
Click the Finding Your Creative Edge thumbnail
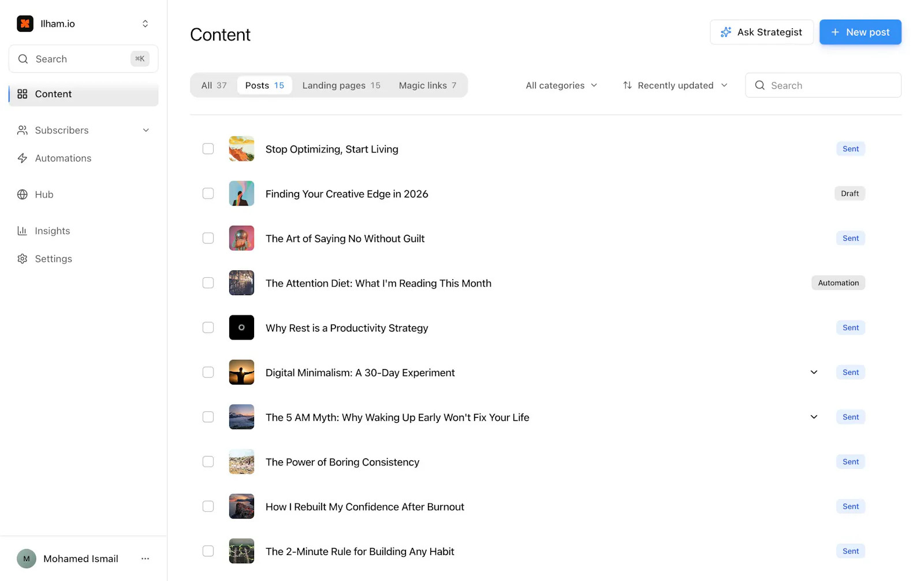[241, 193]
